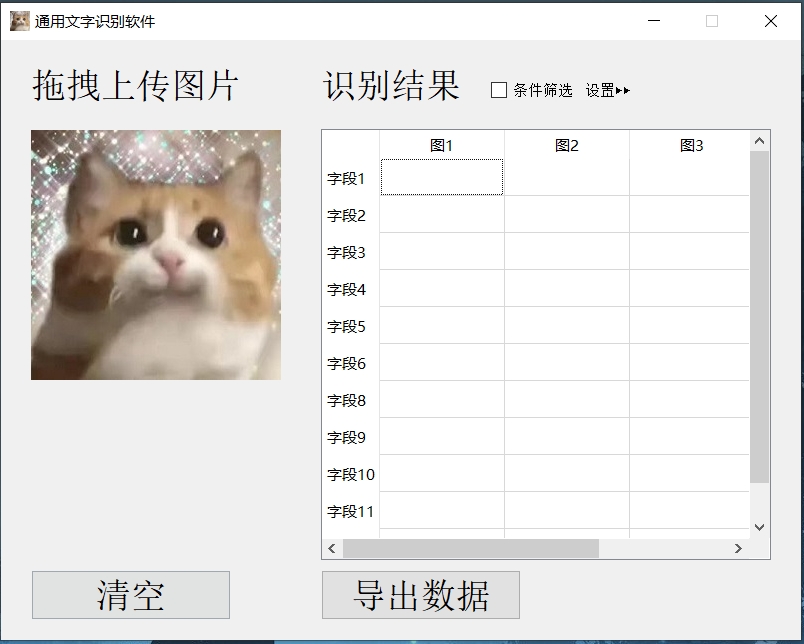This screenshot has width=804, height=644.
Task: Select the cell for 字段1 under 图1
Action: coord(441,177)
